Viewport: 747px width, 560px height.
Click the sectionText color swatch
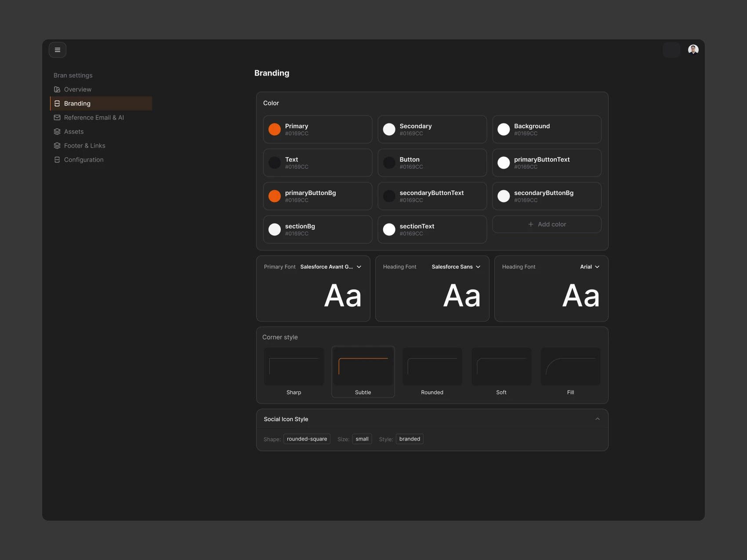[389, 230]
